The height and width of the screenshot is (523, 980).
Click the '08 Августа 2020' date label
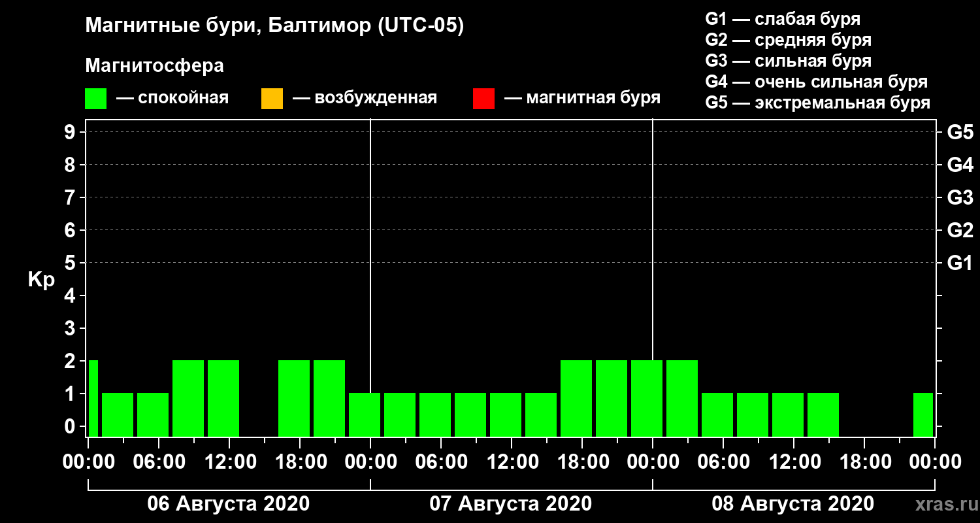click(x=793, y=504)
